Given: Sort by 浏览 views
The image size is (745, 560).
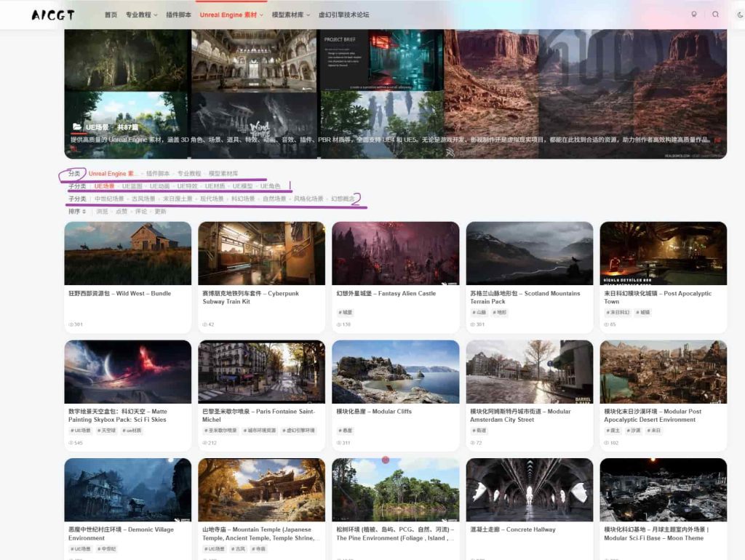Looking at the screenshot, I should point(102,212).
